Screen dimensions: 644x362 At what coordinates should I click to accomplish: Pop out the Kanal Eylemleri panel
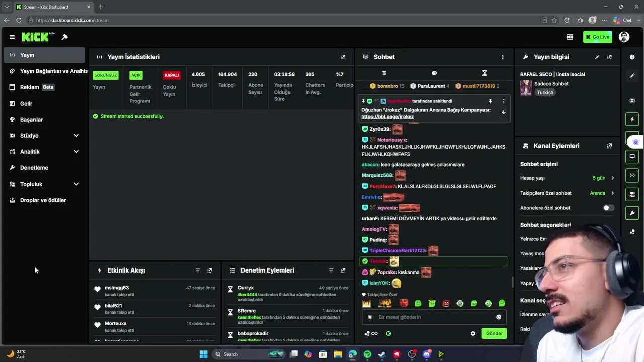609,146
